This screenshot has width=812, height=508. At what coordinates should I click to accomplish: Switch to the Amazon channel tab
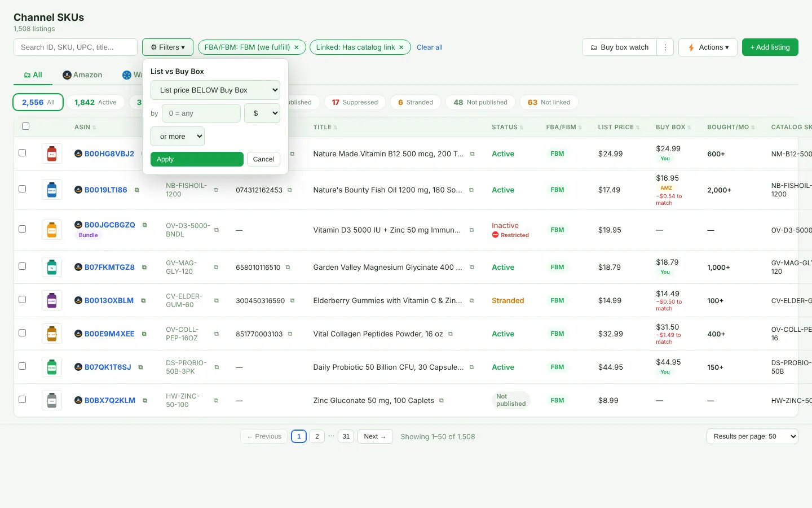click(x=82, y=75)
